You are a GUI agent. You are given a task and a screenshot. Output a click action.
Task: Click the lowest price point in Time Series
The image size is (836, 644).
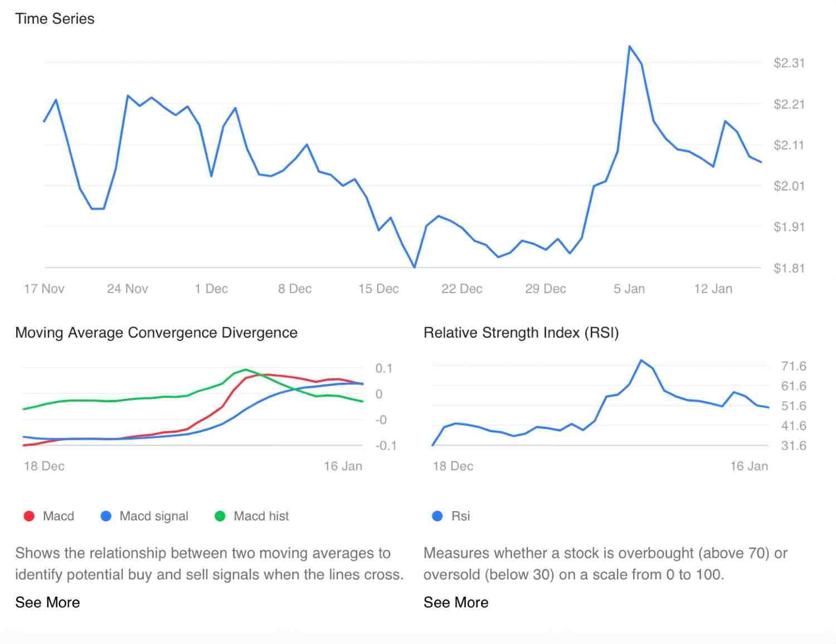[415, 267]
